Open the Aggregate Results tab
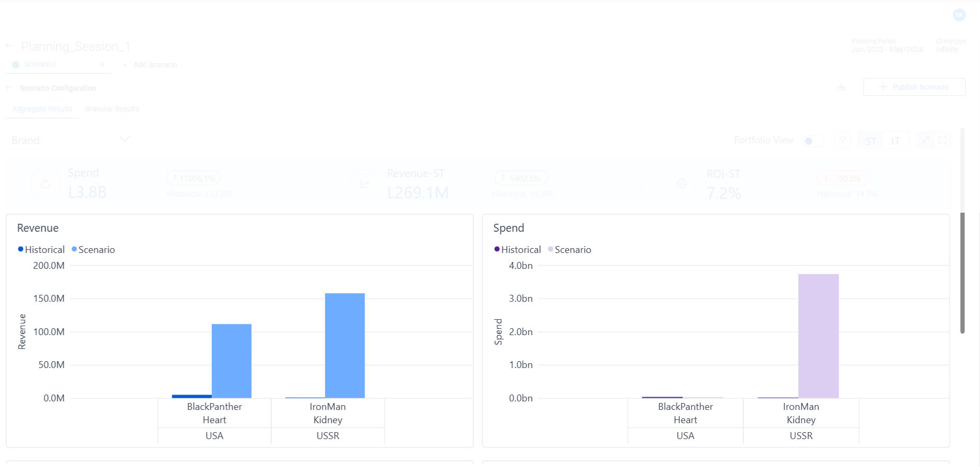The width and height of the screenshot is (980, 473). [42, 109]
